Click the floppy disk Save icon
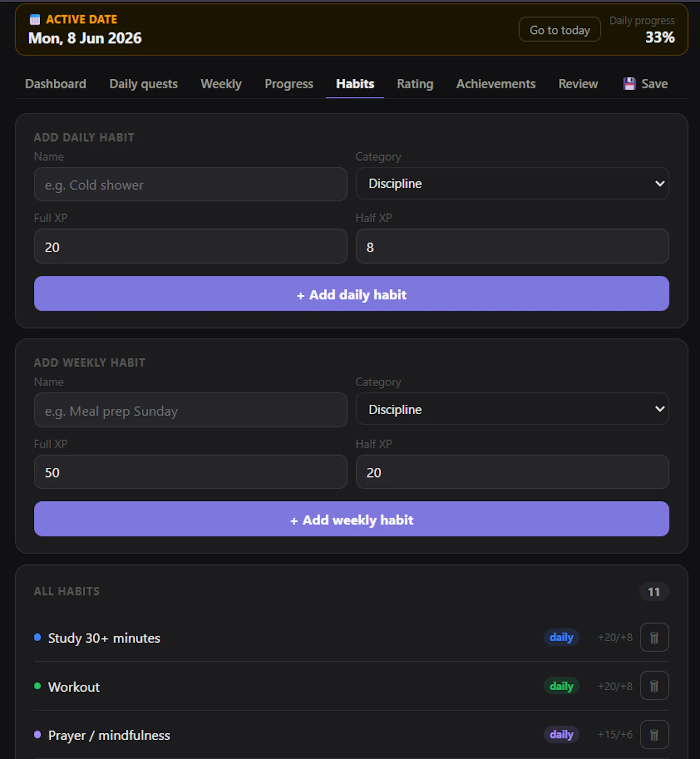The image size is (700, 759). [x=629, y=84]
